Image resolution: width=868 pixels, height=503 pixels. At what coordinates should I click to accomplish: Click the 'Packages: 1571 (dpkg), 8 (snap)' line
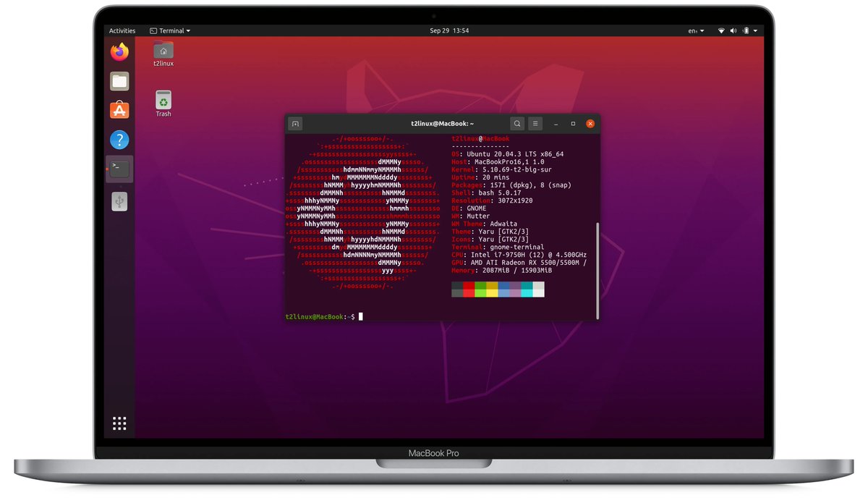(x=511, y=185)
